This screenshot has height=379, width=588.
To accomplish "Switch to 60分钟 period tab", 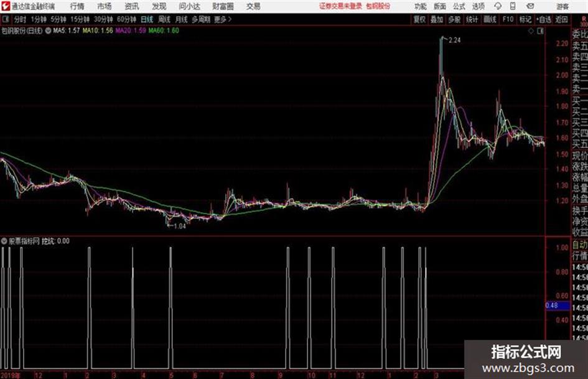I will [x=126, y=19].
